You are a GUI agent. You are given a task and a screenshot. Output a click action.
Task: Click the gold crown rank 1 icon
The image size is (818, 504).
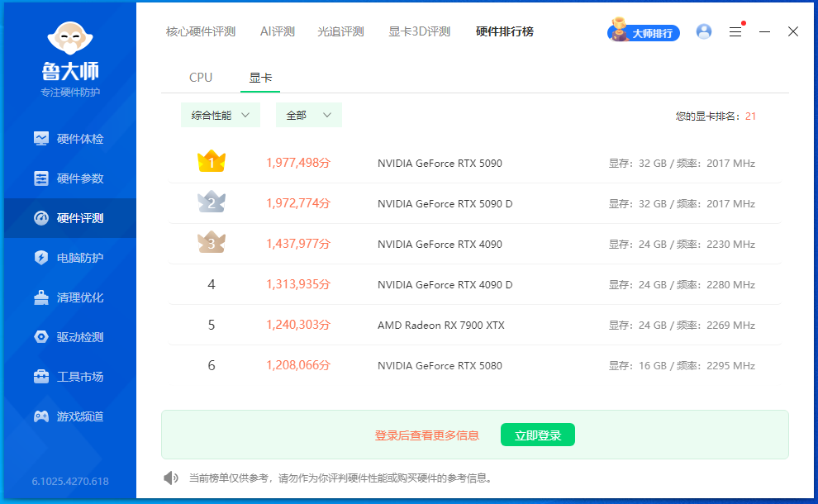tap(212, 161)
